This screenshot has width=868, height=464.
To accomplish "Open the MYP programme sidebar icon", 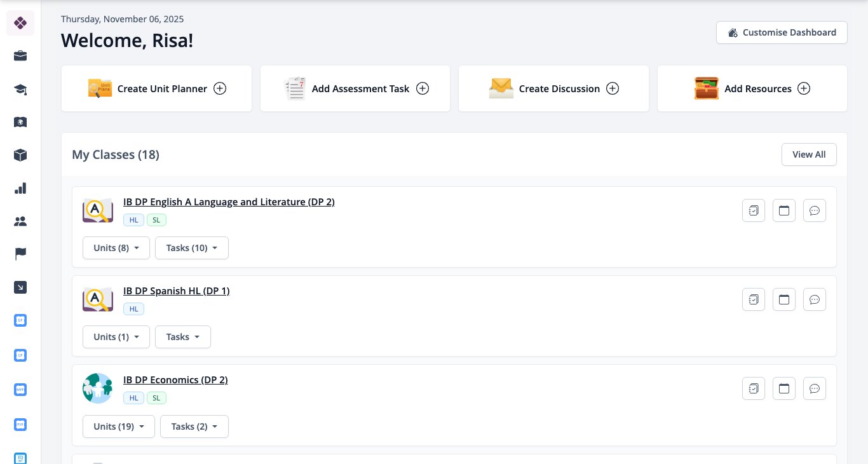I will click(x=20, y=389).
